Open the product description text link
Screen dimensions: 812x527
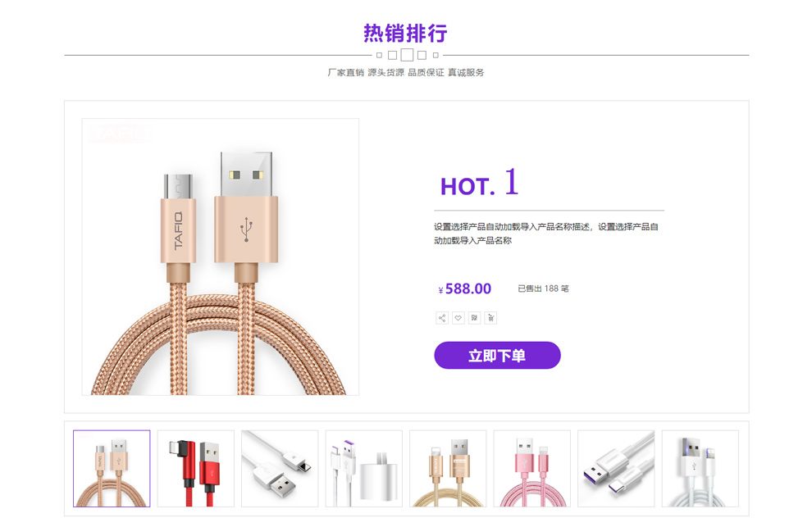(545, 234)
